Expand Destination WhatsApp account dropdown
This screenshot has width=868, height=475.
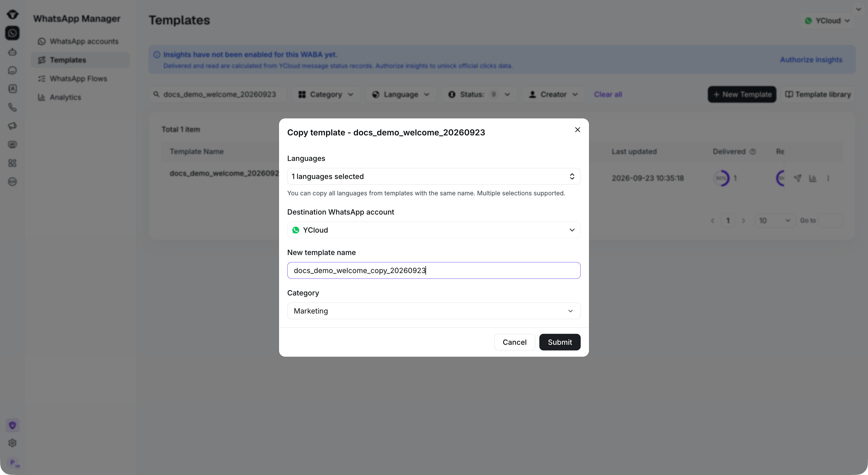pos(434,230)
